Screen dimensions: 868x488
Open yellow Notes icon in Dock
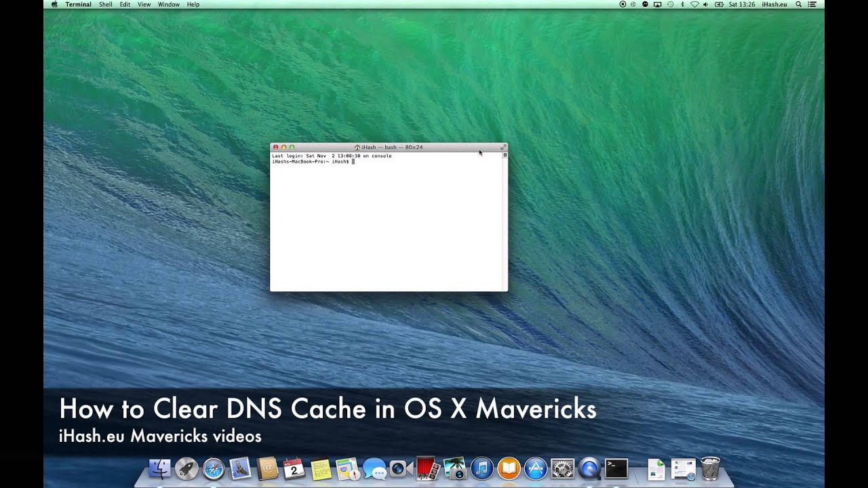(x=321, y=468)
